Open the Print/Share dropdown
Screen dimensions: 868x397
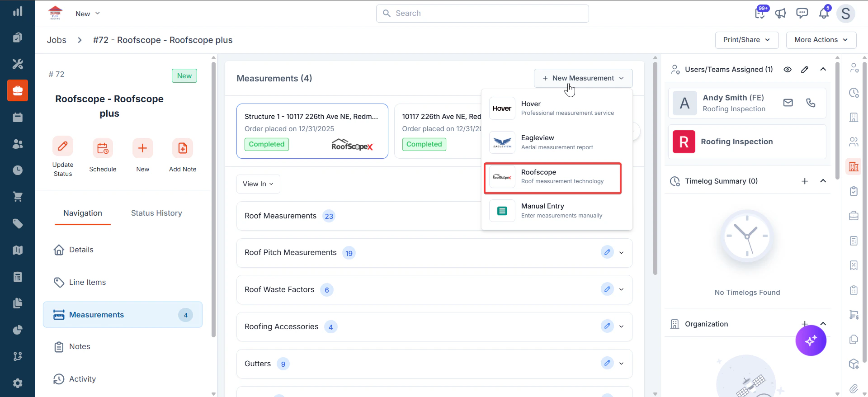(747, 40)
